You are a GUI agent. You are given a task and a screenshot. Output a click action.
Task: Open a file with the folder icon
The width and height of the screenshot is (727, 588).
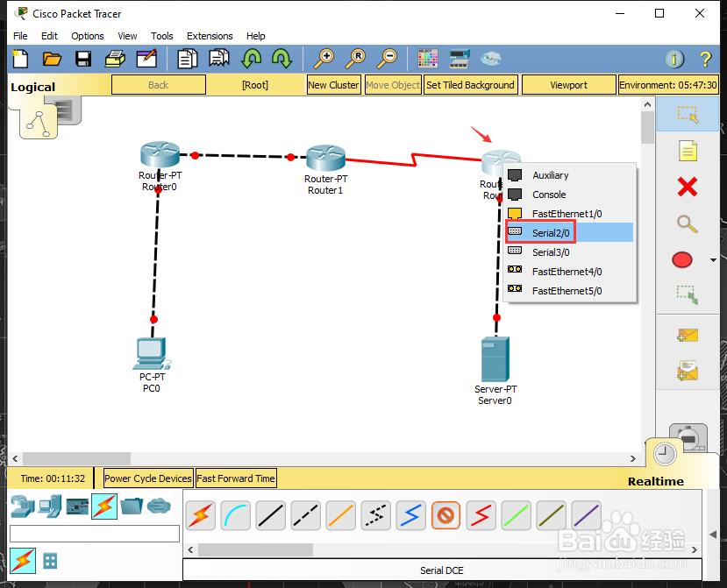point(52,59)
